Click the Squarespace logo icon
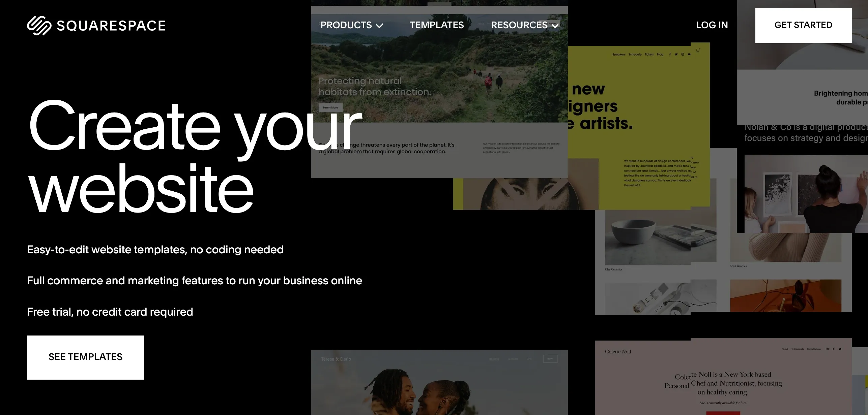This screenshot has width=868, height=415. click(x=39, y=26)
